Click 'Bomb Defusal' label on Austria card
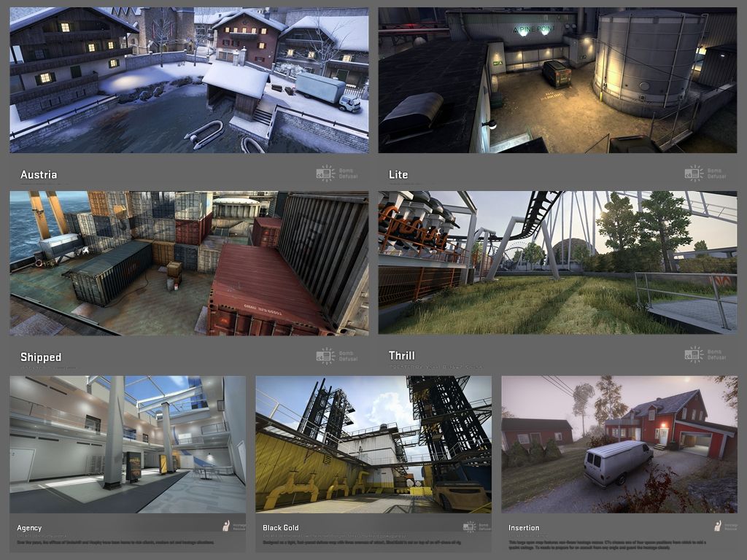This screenshot has height=560, width=747. pos(348,174)
